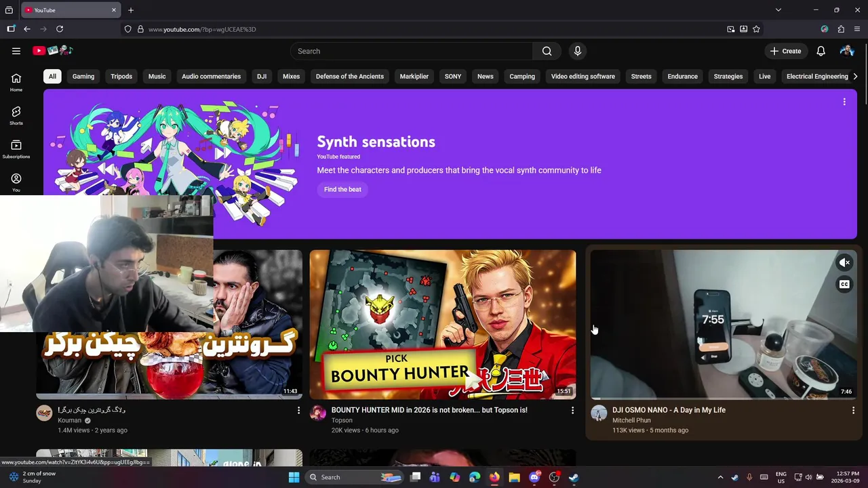Select the Strategies filter chip
This screenshot has width=868, height=488.
pos(728,77)
